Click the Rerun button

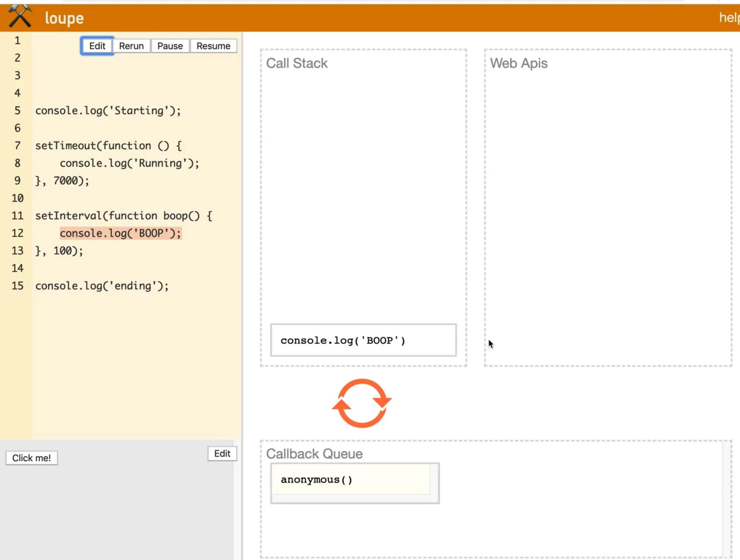click(x=131, y=46)
